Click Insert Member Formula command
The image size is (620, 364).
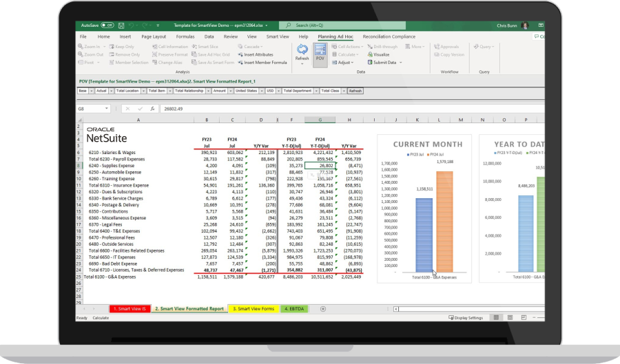[x=262, y=63]
